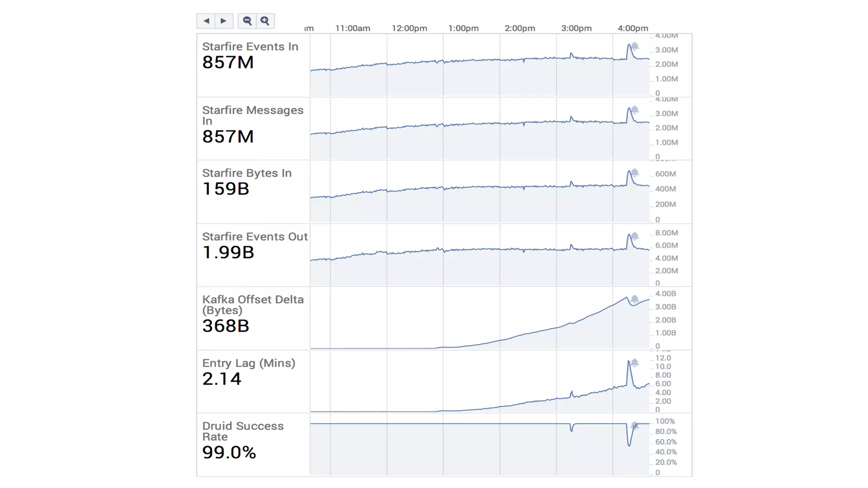Image resolution: width=868 pixels, height=488 pixels.
Task: Click alert bell on Starfire Bytes In
Action: [634, 172]
